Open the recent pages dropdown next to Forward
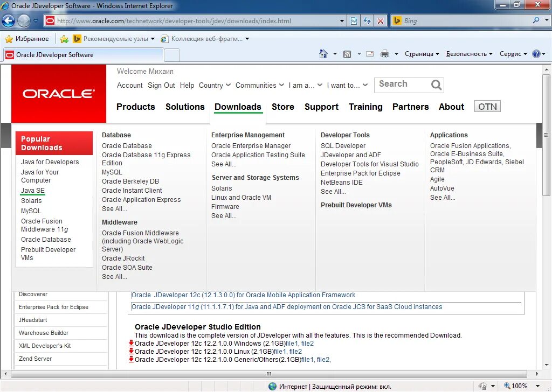 (36, 21)
